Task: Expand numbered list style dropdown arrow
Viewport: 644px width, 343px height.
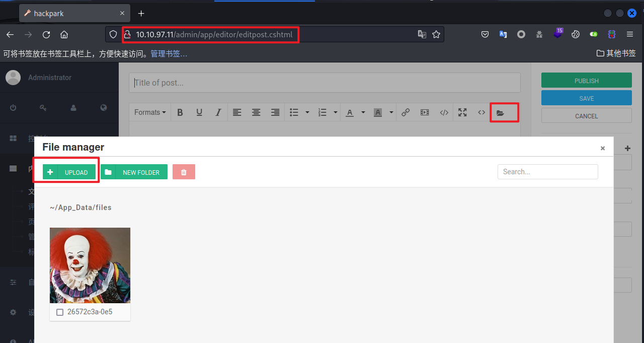Action: pyautogui.click(x=336, y=112)
